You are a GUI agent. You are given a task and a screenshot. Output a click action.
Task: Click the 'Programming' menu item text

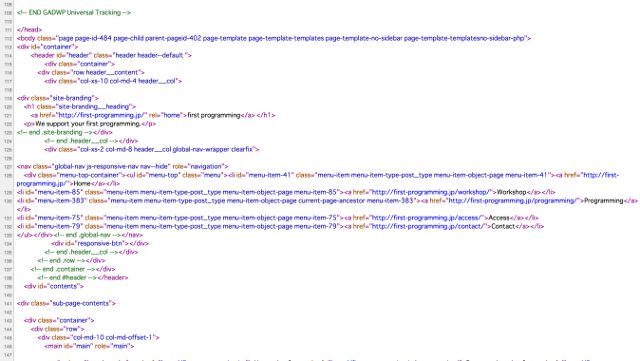(604, 201)
